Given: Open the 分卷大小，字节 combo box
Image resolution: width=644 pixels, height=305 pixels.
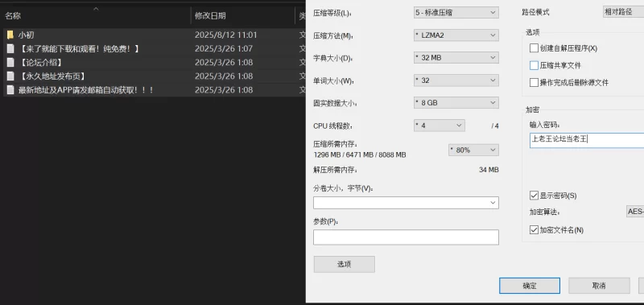Looking at the screenshot, I should (x=406, y=203).
